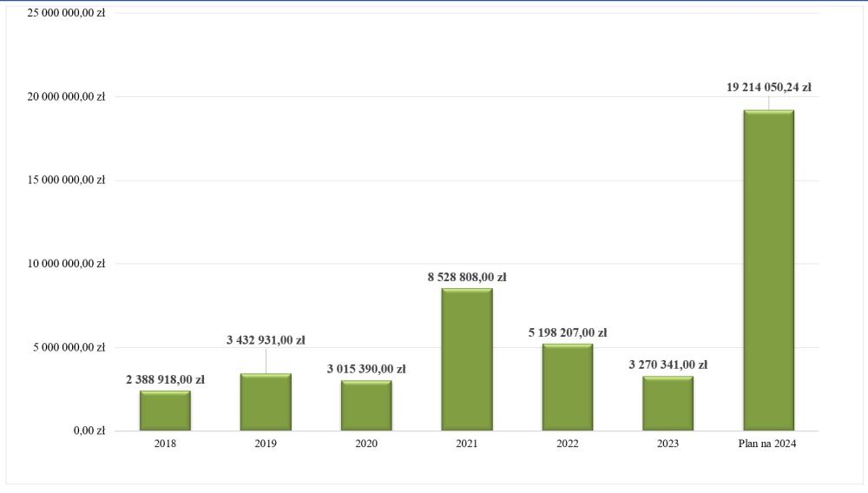Image resolution: width=868 pixels, height=493 pixels.
Task: Click the 'Plan na 2024' axis label
Action: (768, 444)
